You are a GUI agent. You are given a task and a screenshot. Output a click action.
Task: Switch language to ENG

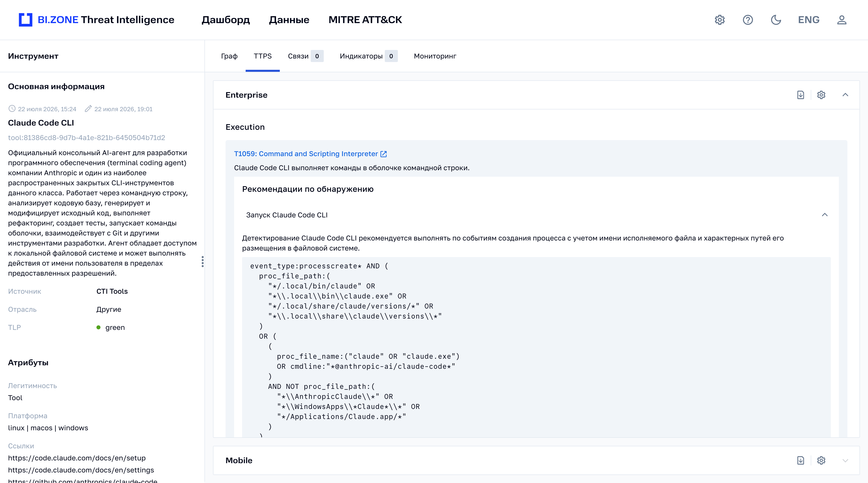click(809, 20)
